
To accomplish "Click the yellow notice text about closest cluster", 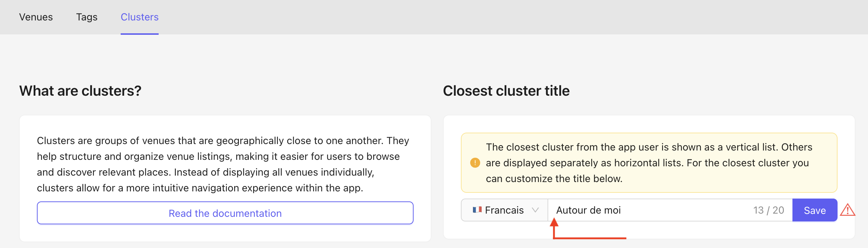I will pyautogui.click(x=648, y=163).
